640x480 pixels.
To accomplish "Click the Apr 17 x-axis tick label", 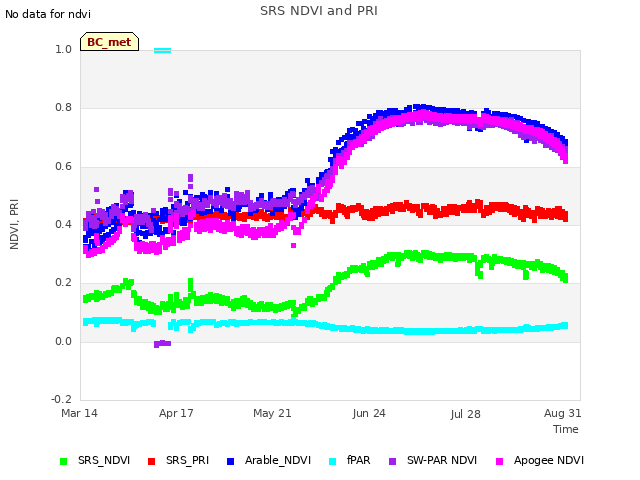I will (176, 413).
